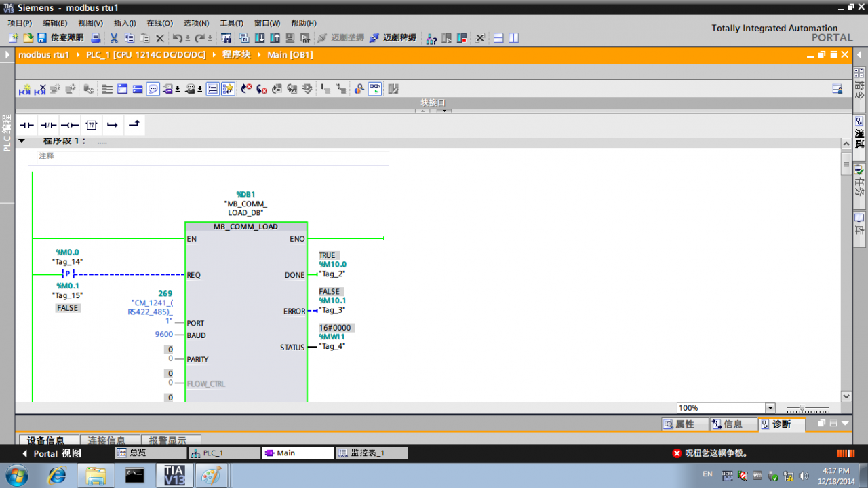Viewport: 868px width, 488px height.
Task: Click the Open branch icon
Action: point(113,125)
